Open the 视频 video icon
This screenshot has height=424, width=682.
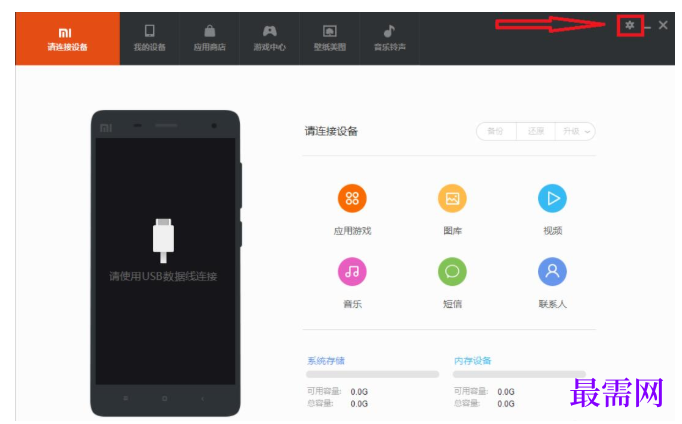pyautogui.click(x=552, y=198)
